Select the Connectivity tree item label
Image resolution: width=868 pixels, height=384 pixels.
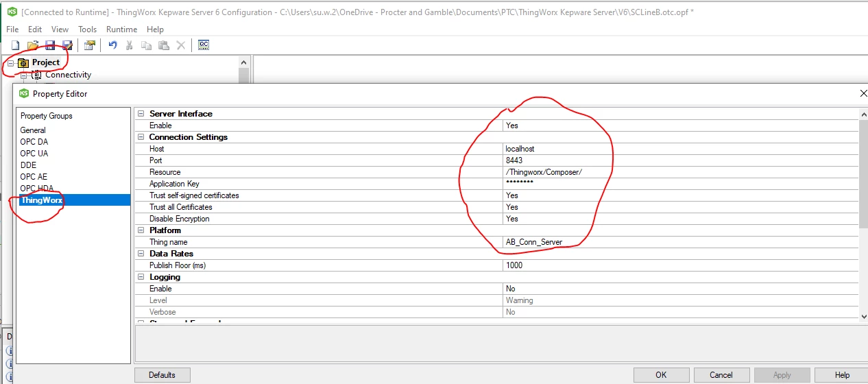(68, 75)
